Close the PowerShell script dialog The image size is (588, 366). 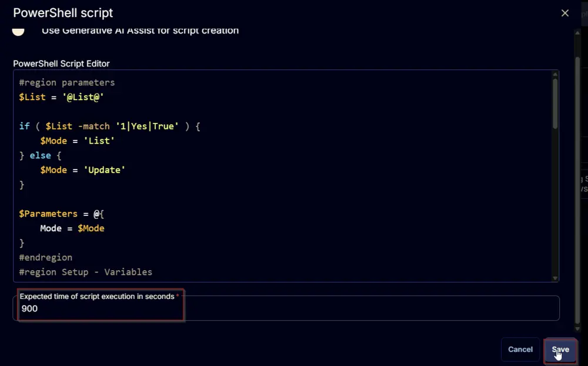564,13
